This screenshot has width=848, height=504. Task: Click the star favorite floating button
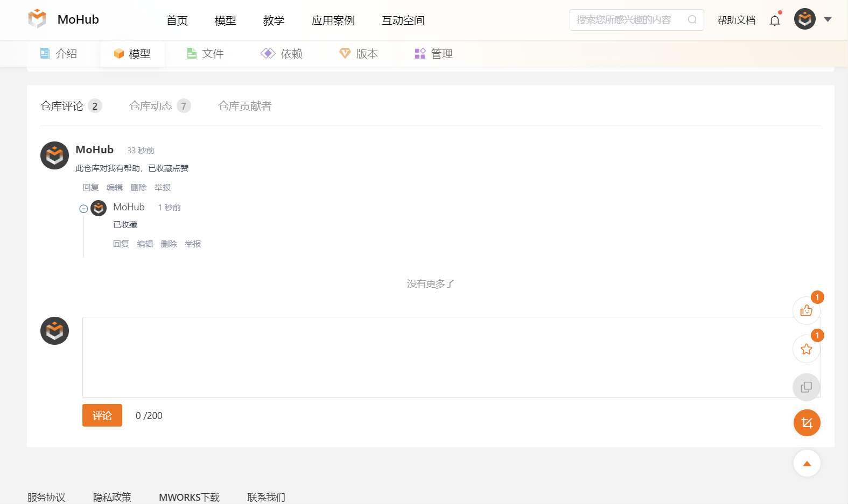pyautogui.click(x=807, y=349)
